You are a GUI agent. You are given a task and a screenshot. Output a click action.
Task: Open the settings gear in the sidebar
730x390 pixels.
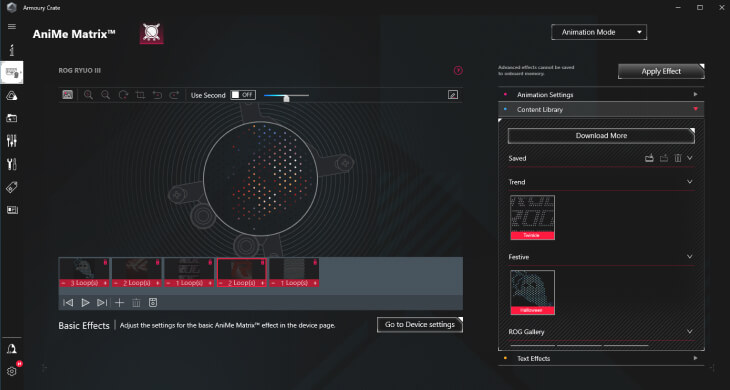tap(12, 371)
